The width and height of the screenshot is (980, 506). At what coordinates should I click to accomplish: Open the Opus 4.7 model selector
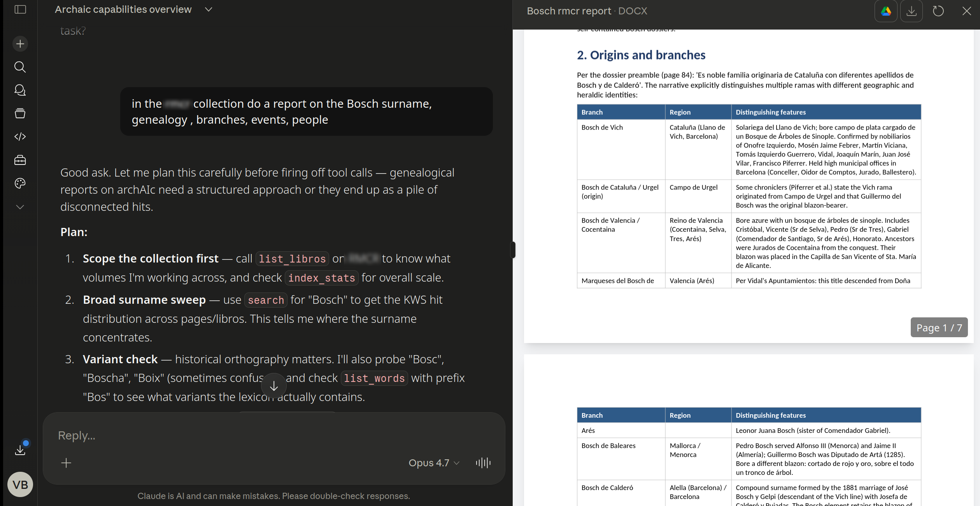click(x=434, y=463)
